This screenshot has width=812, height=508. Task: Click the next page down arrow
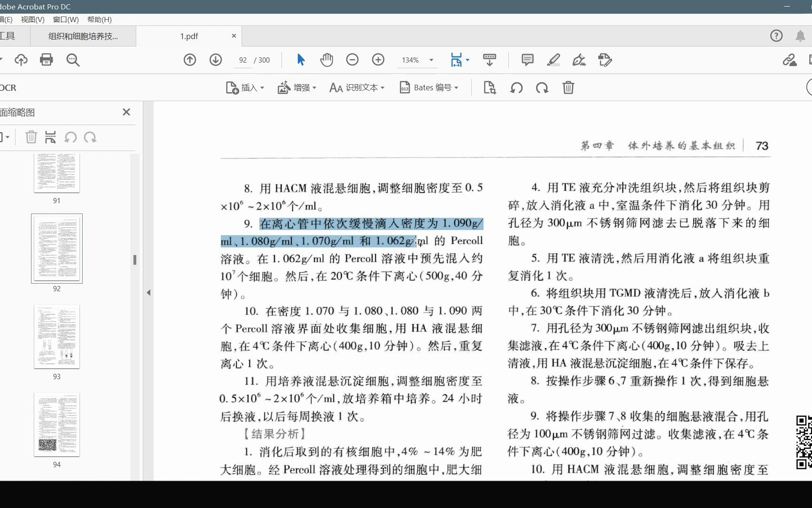click(215, 60)
